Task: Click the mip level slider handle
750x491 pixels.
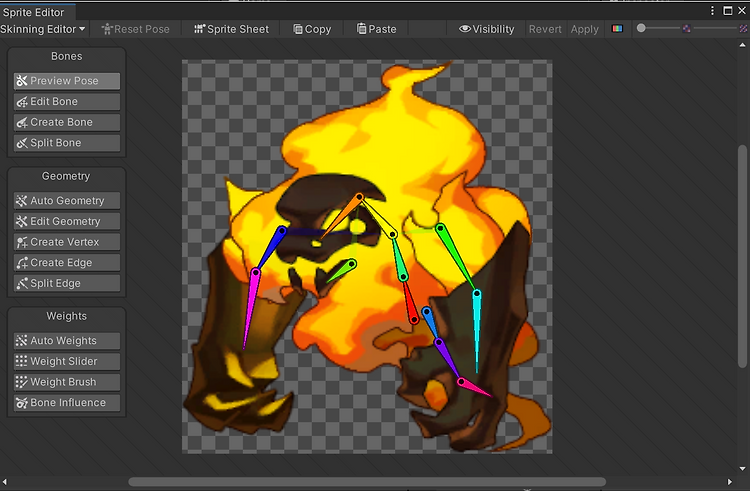Action: pos(641,28)
